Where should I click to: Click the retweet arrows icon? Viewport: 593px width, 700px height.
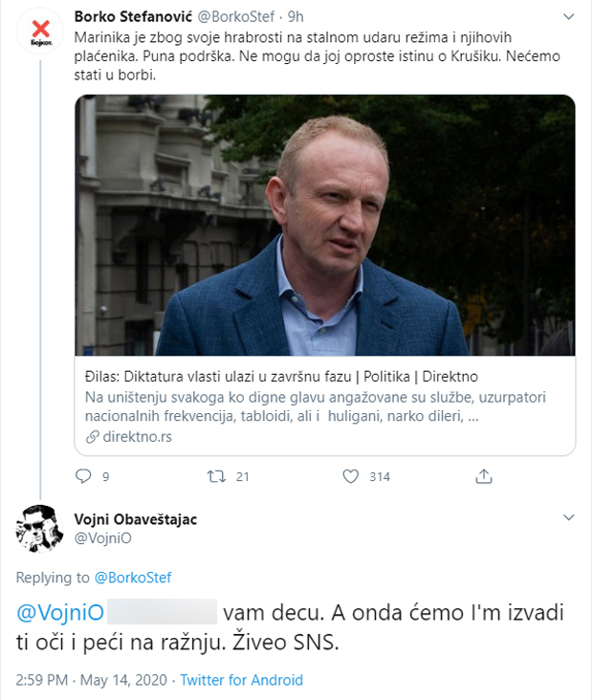[x=216, y=476]
